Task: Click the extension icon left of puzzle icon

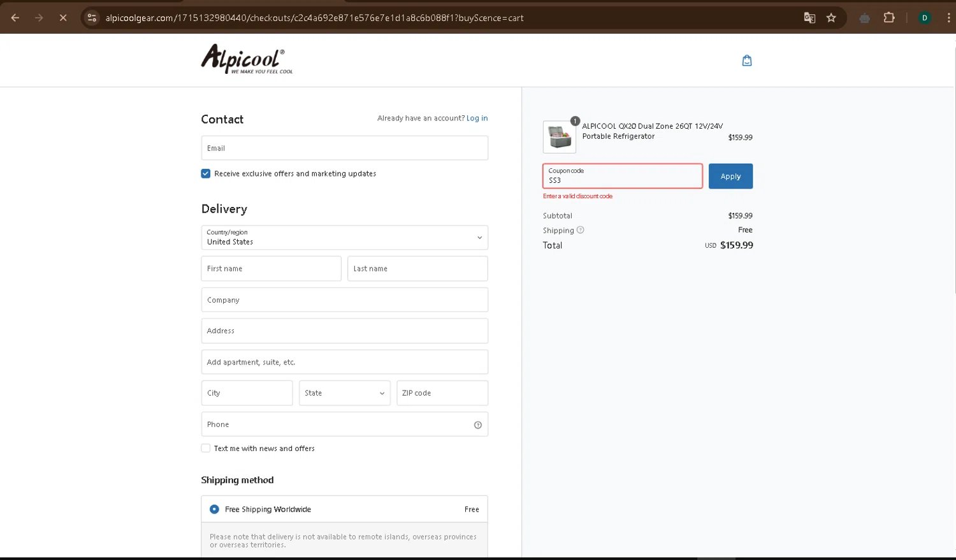Action: coord(864,18)
